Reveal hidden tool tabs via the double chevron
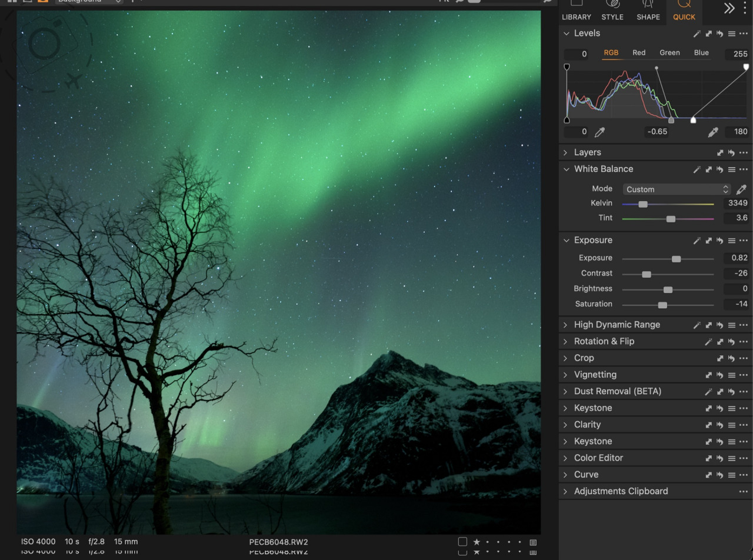The image size is (753, 560). pyautogui.click(x=728, y=9)
